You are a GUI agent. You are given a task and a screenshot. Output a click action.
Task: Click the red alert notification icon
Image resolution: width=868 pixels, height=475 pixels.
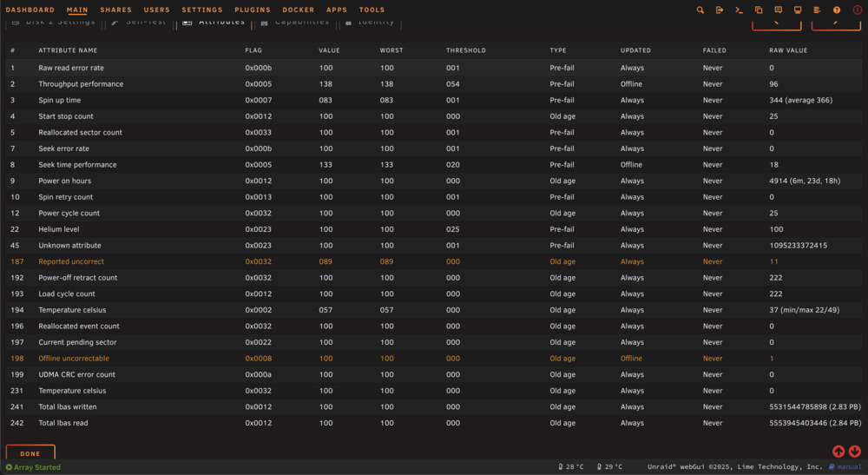857,10
